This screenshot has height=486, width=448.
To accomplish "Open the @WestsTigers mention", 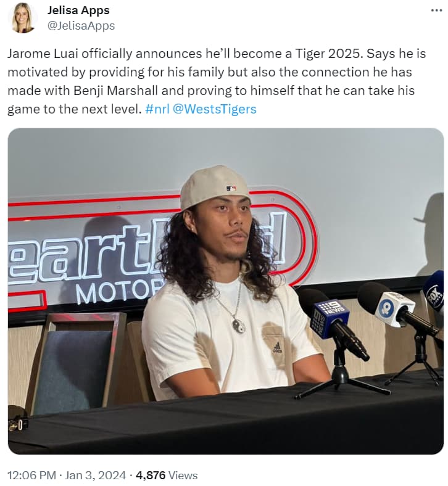I will tap(214, 109).
